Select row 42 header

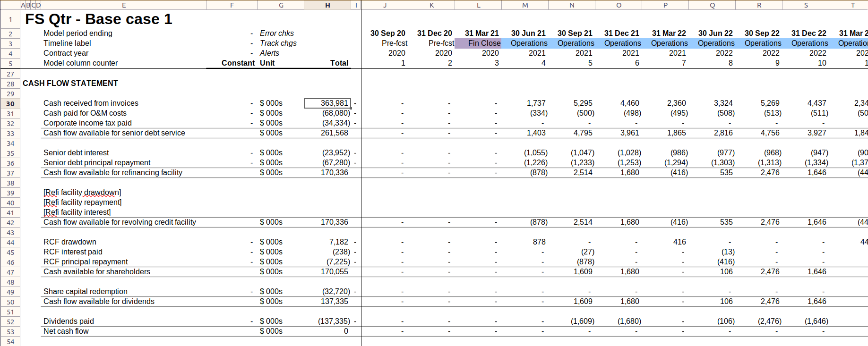[x=10, y=222]
